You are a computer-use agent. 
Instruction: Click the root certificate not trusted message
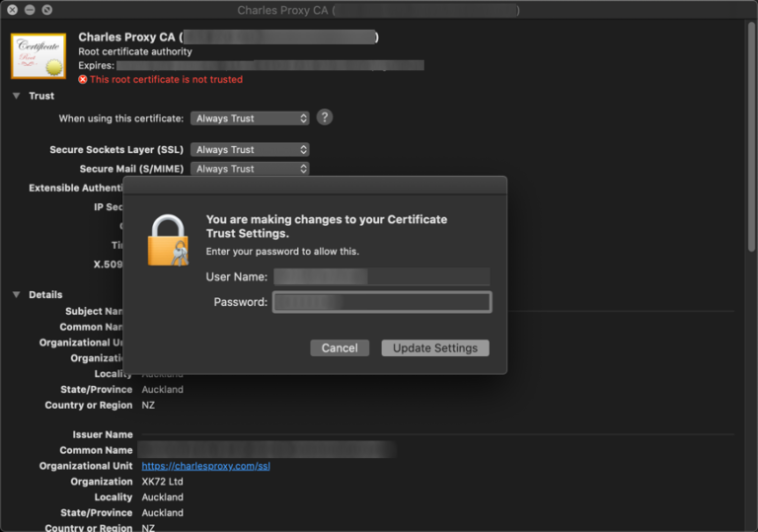coord(166,80)
